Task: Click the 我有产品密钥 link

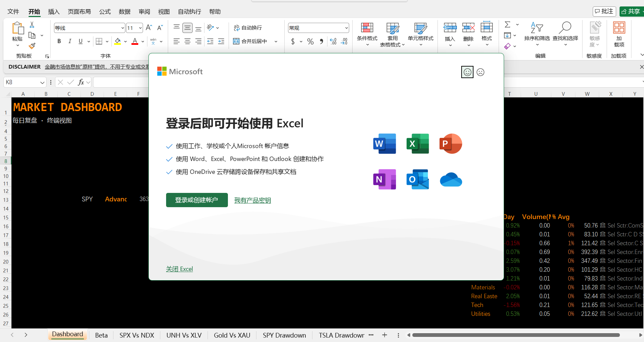Action: pyautogui.click(x=252, y=200)
